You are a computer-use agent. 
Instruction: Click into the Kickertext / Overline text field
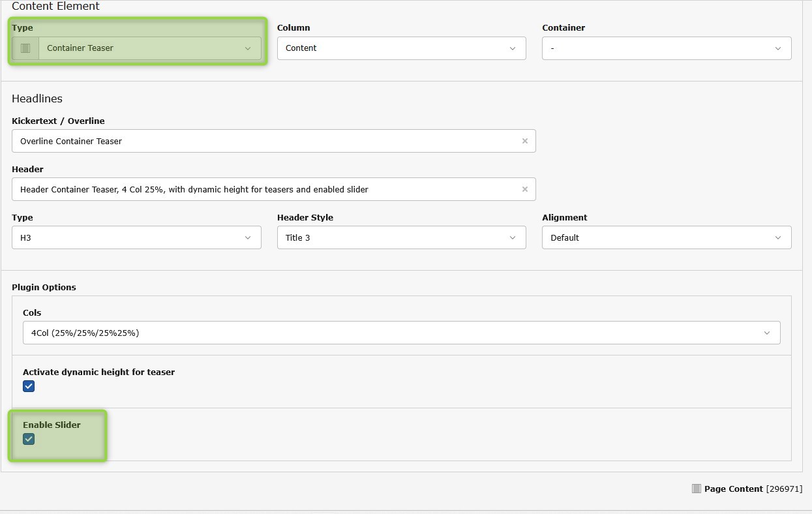click(x=261, y=141)
